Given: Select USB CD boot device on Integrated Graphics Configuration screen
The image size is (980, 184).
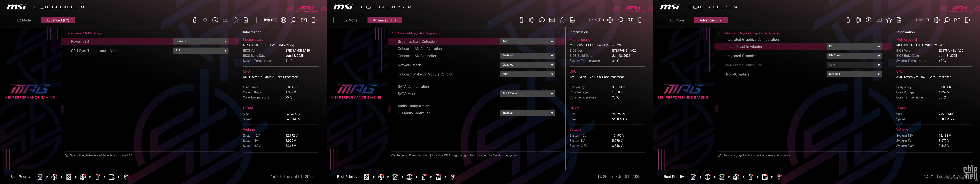Looking at the screenshot, I should coord(736,177).
